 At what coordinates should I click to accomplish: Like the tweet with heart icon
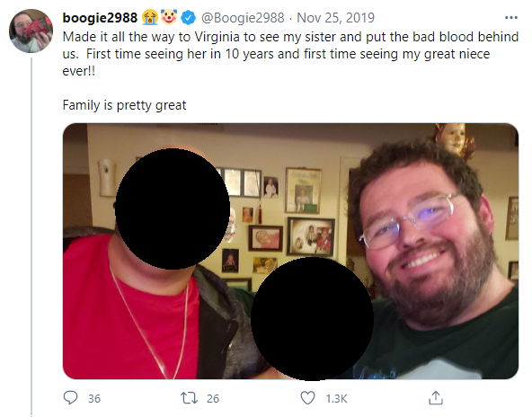click(x=307, y=397)
